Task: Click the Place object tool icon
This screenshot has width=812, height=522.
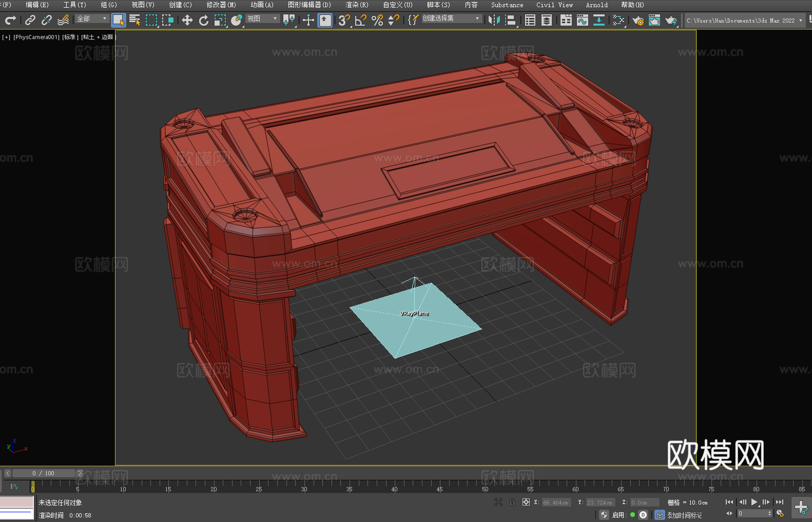Action: [237, 20]
